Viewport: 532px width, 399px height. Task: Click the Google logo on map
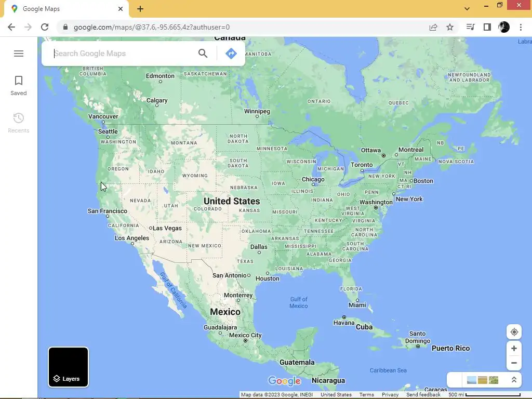(284, 381)
